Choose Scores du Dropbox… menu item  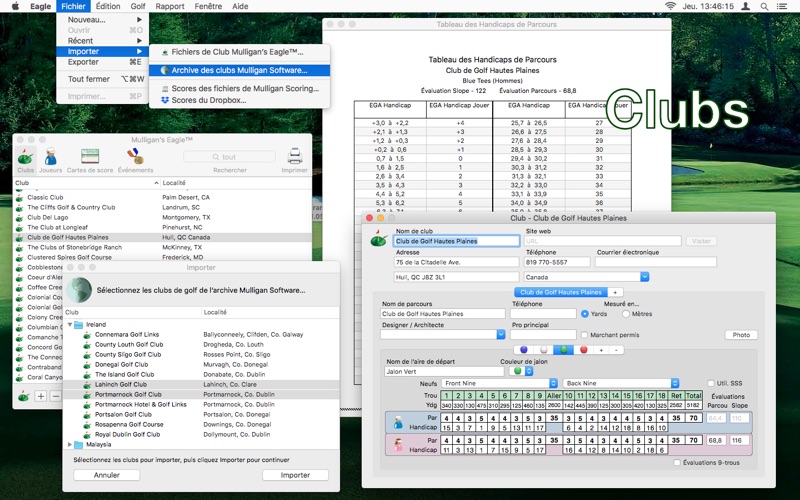[239, 101]
